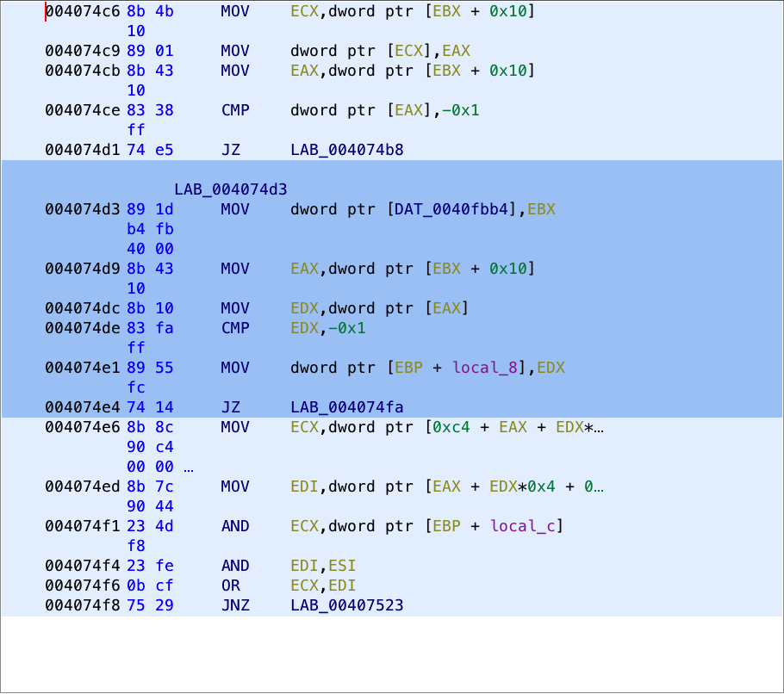Click the LAB_004074b8 jump target reference
784x694 pixels.
(x=347, y=150)
